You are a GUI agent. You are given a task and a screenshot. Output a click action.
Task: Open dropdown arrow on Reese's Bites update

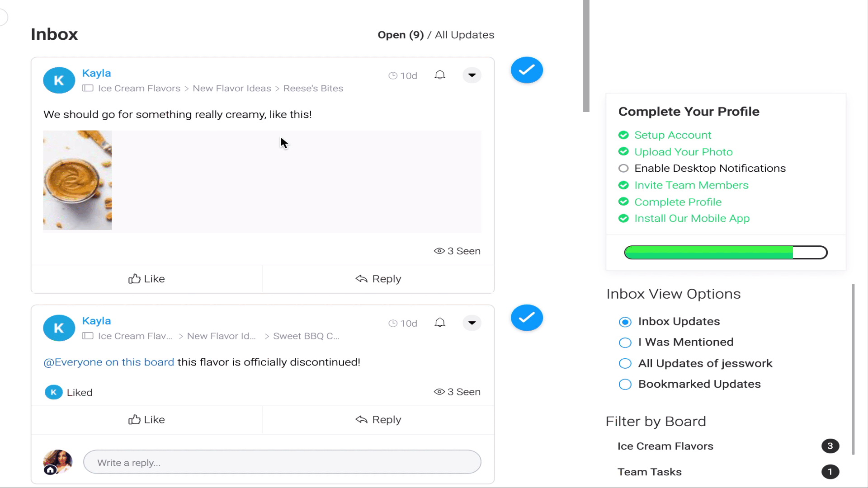tap(472, 75)
